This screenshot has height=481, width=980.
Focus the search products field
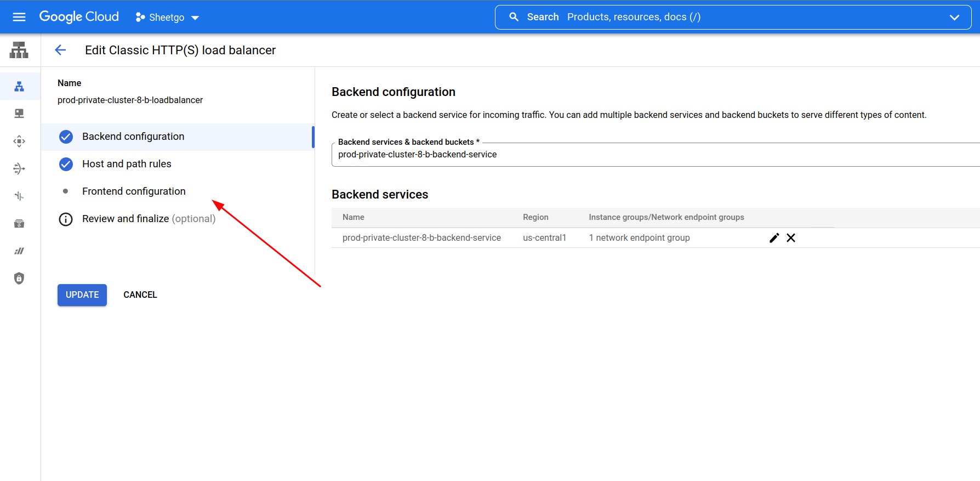click(713, 18)
